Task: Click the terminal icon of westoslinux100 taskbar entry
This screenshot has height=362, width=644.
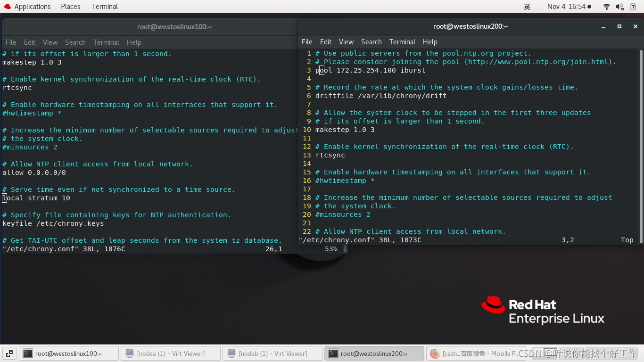Action: pyautogui.click(x=28, y=354)
